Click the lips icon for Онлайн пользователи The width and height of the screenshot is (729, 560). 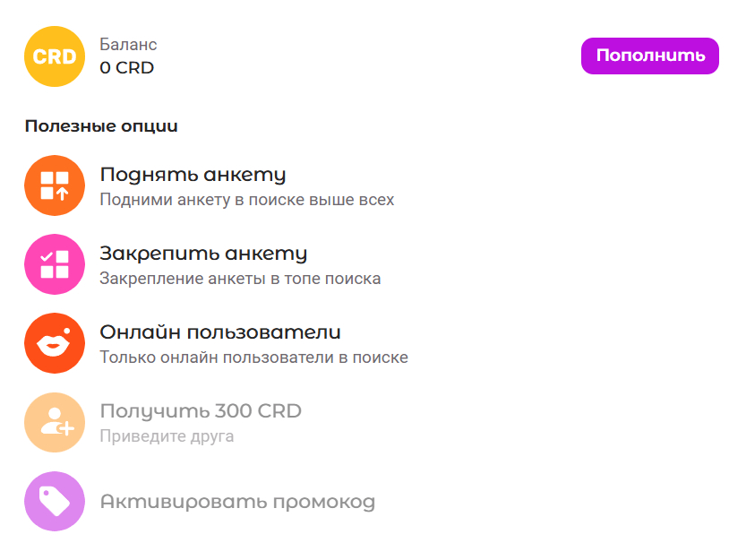[x=54, y=343]
